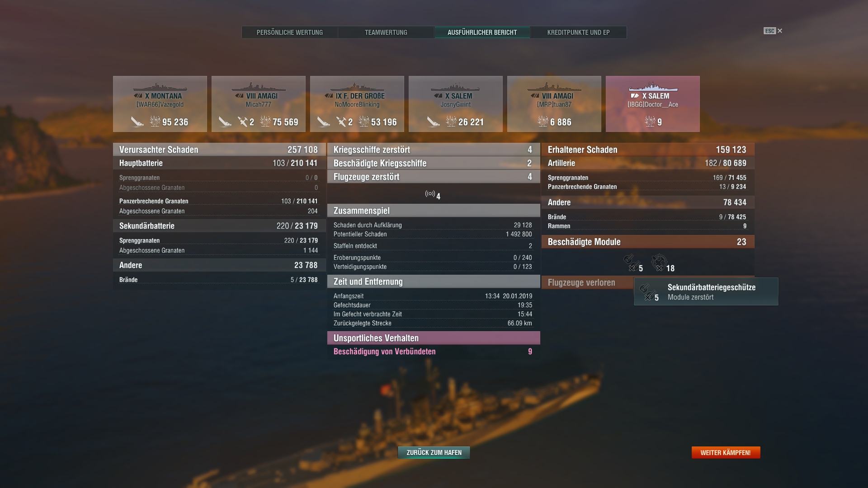Select the Ausführlicher Bericht tab
The height and width of the screenshot is (488, 868).
click(482, 33)
